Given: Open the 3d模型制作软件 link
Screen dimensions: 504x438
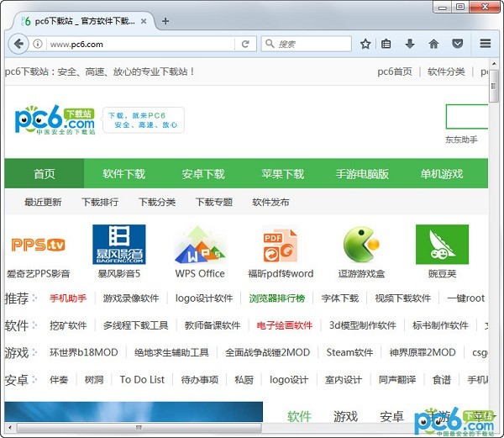Looking at the screenshot, I should pyautogui.click(x=363, y=325).
